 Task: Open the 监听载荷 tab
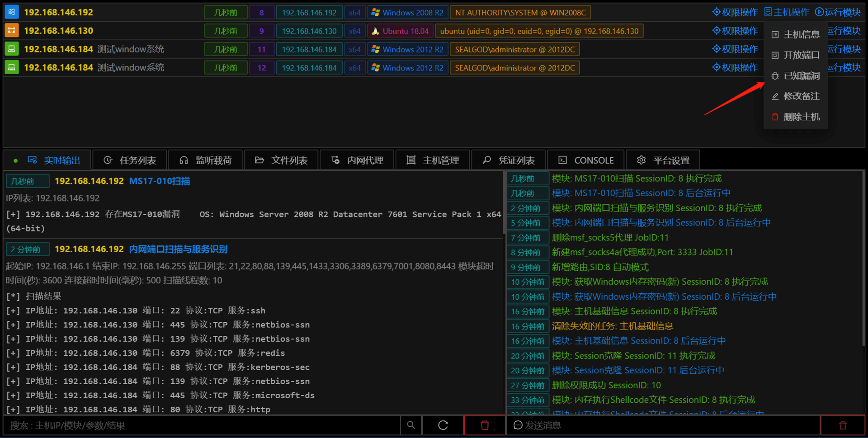[x=206, y=160]
